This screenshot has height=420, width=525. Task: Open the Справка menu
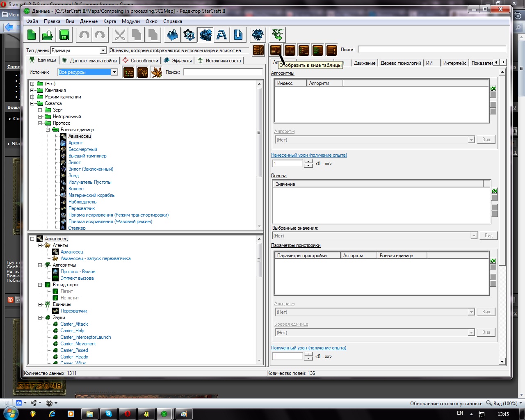click(173, 21)
